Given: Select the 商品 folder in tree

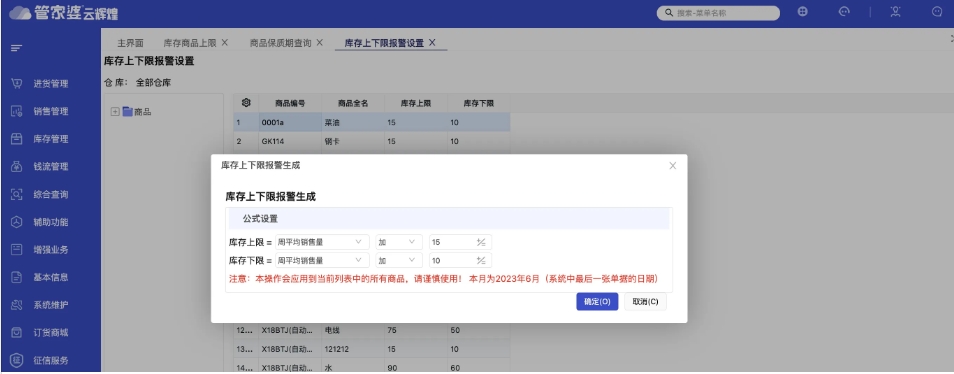Looking at the screenshot, I should [x=137, y=112].
